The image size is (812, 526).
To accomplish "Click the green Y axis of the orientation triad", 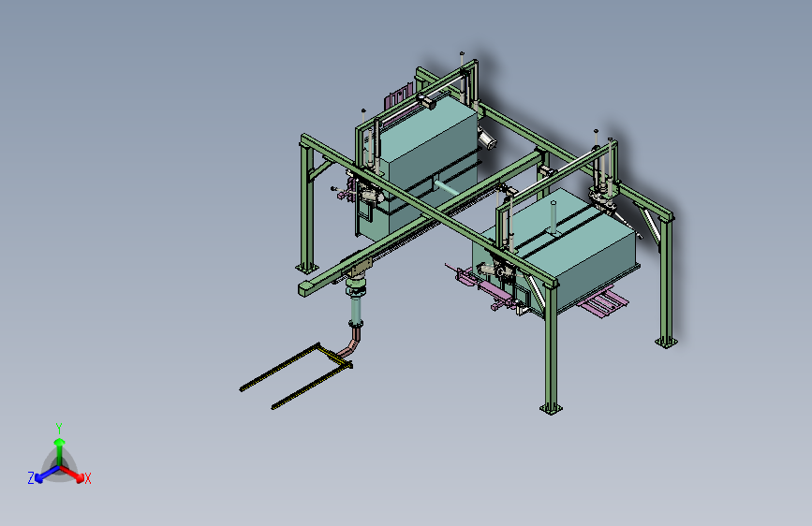I will pos(60,451).
